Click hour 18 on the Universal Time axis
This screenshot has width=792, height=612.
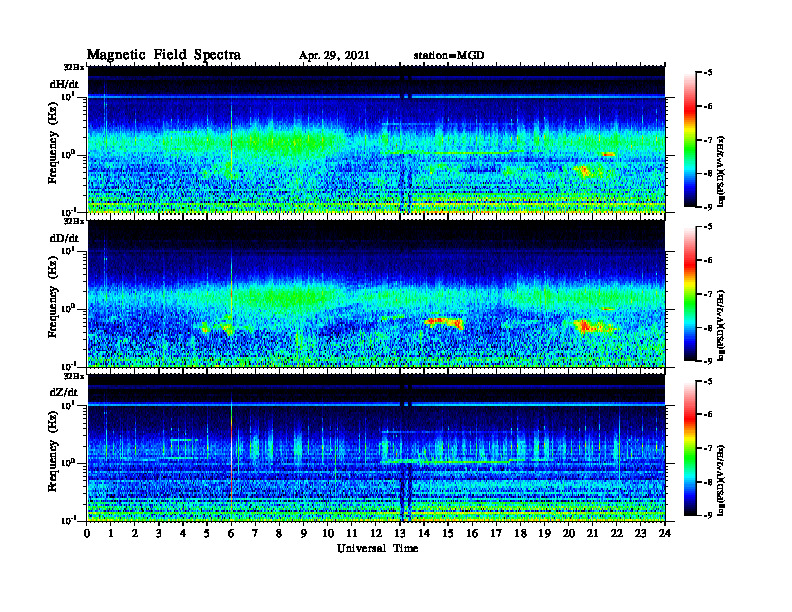[520, 533]
